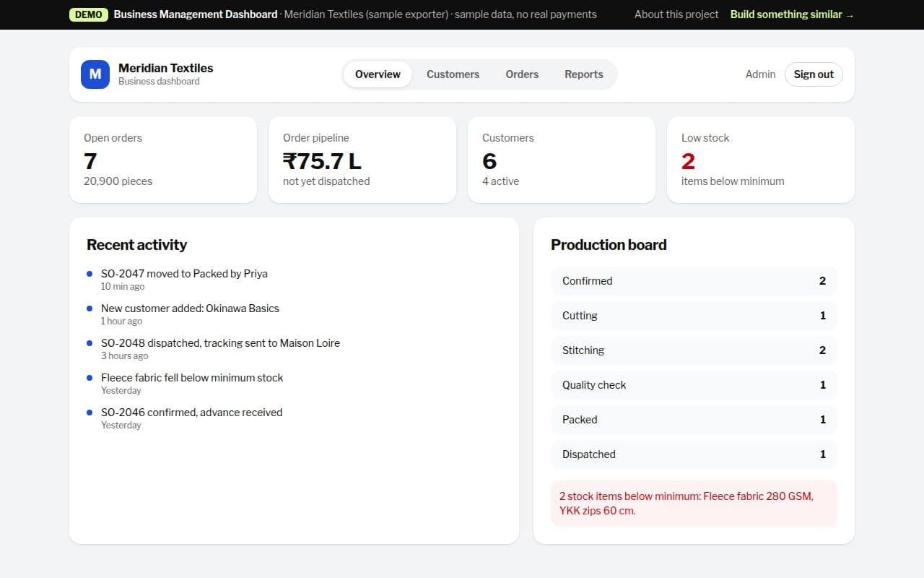Select the Open orders card
The width and height of the screenshot is (924, 578).
(x=163, y=160)
